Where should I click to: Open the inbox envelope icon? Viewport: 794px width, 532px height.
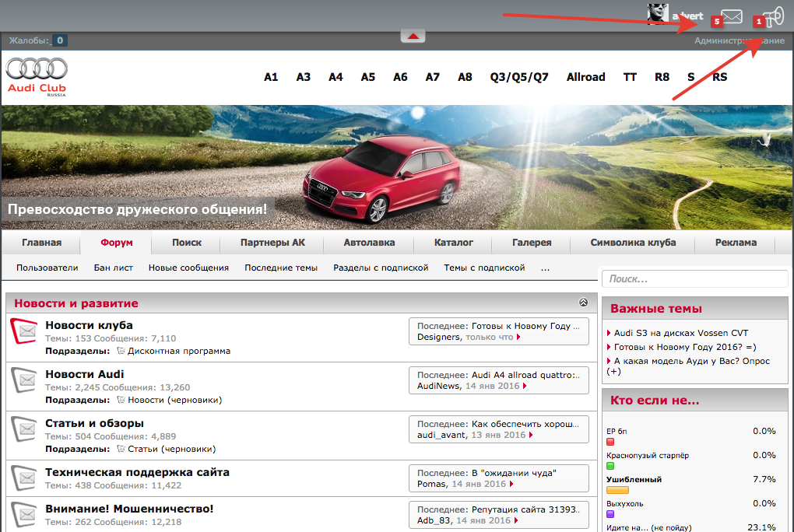(x=732, y=16)
